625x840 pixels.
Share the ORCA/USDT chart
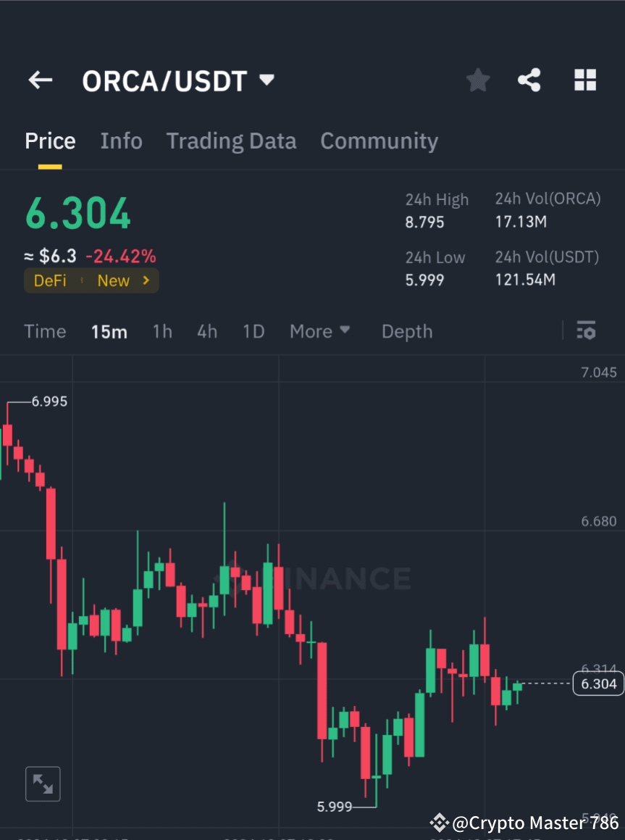(x=529, y=80)
